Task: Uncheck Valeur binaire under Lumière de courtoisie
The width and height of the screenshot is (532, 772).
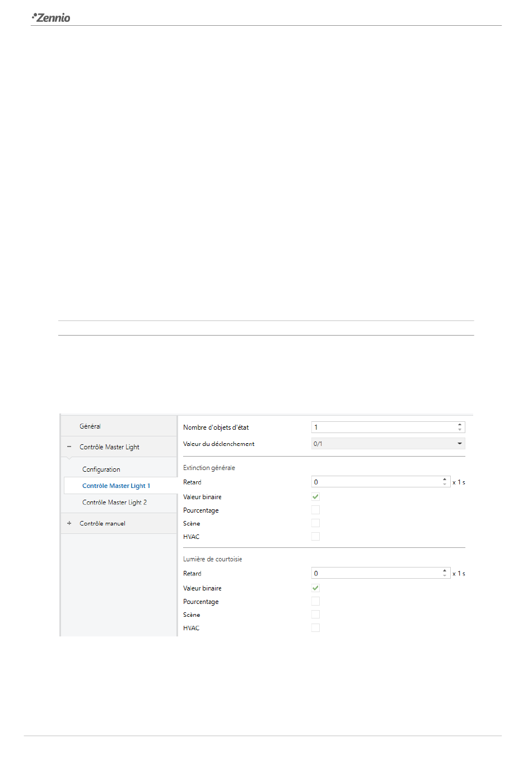Action: coord(316,588)
